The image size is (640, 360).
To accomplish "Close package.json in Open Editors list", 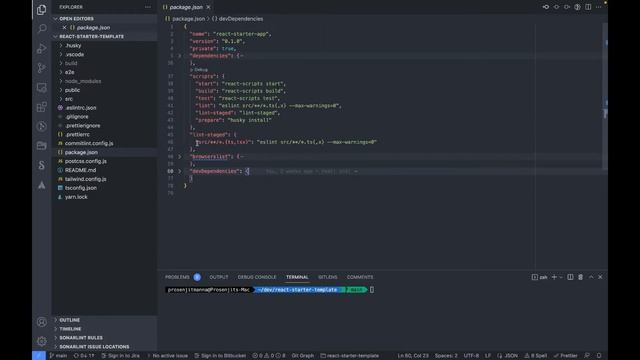I will (64, 27).
